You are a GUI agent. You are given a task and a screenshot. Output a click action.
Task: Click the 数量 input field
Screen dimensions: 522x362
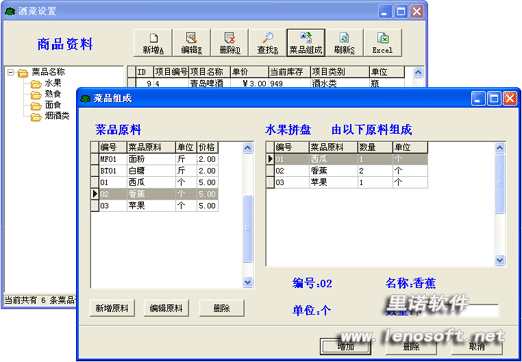pos(459,310)
